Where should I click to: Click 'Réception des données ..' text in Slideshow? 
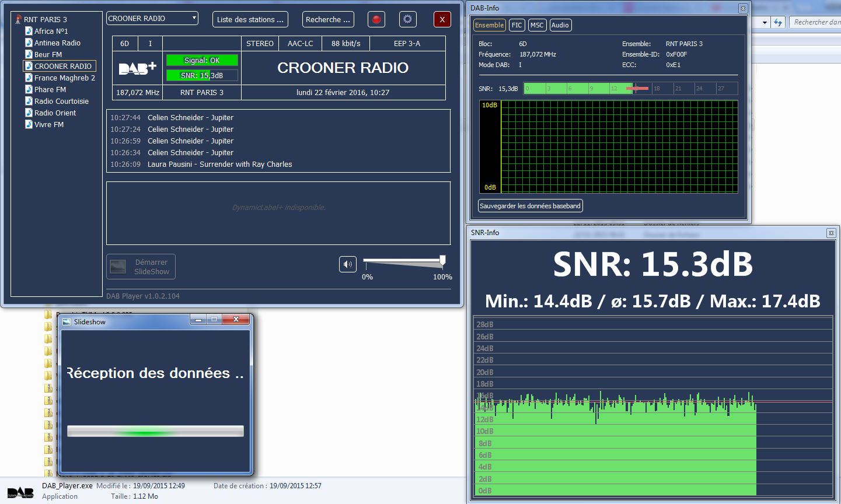(155, 373)
